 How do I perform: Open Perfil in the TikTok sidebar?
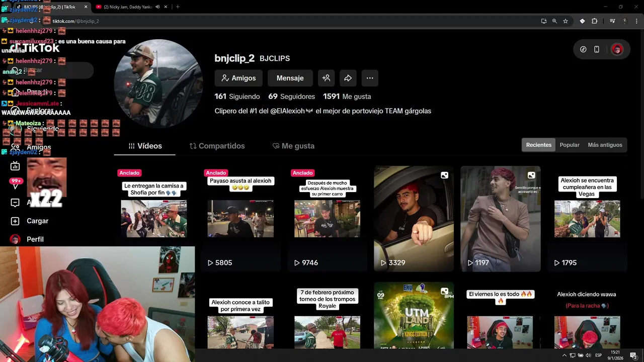coord(28,239)
